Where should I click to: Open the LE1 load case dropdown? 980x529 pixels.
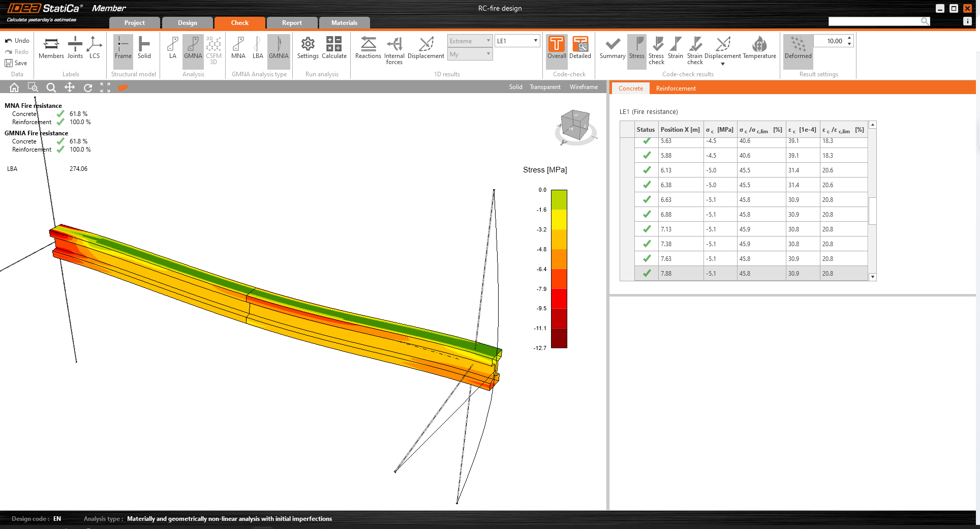tap(517, 41)
